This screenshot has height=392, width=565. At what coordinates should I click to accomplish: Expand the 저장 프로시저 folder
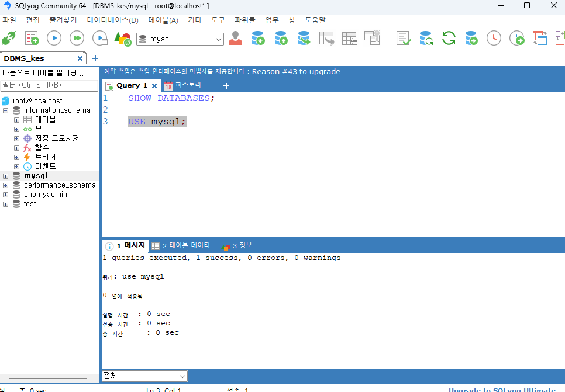pos(16,138)
